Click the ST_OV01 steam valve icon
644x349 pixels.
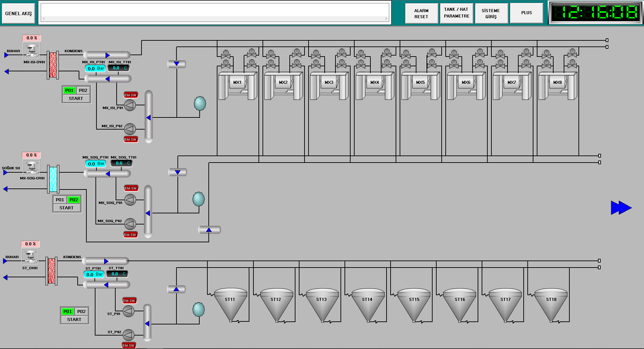pos(30,257)
